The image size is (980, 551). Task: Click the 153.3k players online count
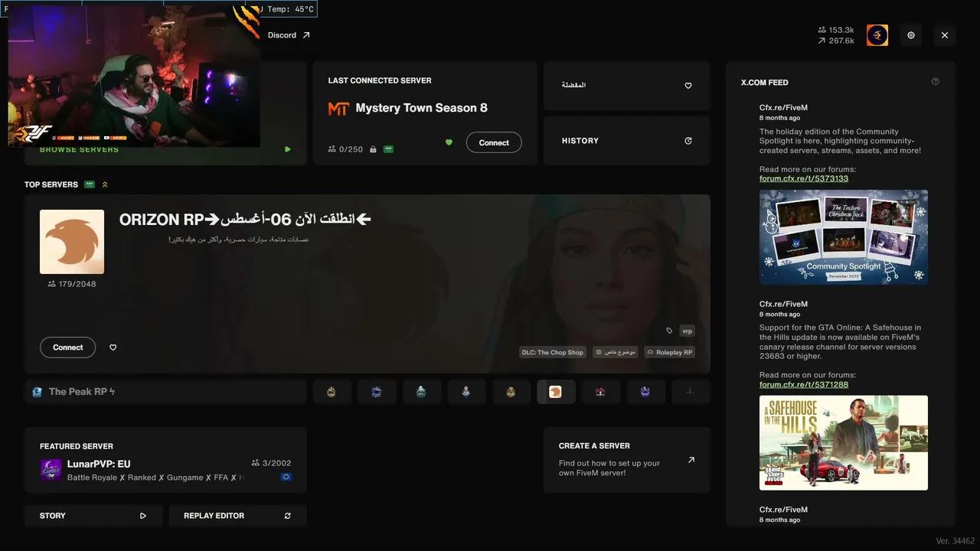(836, 30)
